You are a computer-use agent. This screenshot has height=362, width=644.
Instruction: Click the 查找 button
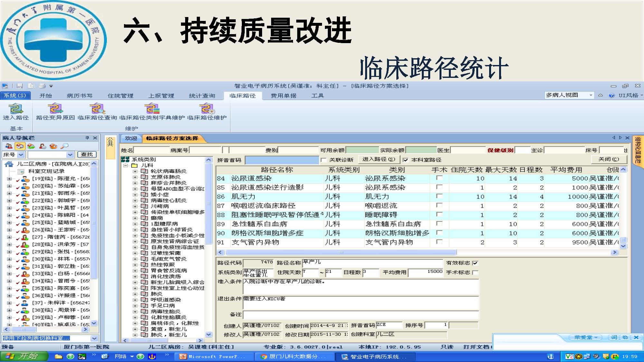[x=87, y=155]
